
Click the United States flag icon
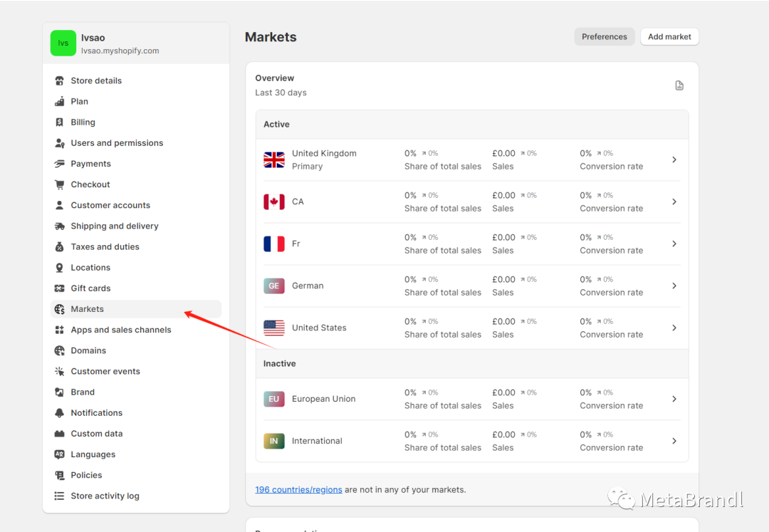(273, 328)
